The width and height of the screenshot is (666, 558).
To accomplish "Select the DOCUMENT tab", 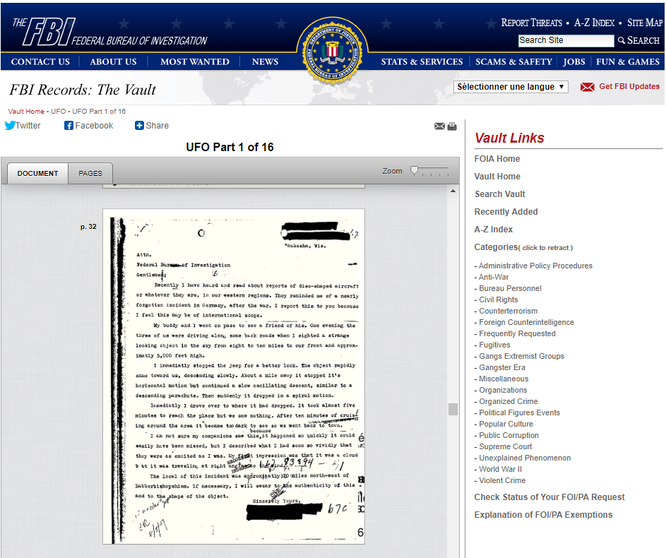I will 37,173.
